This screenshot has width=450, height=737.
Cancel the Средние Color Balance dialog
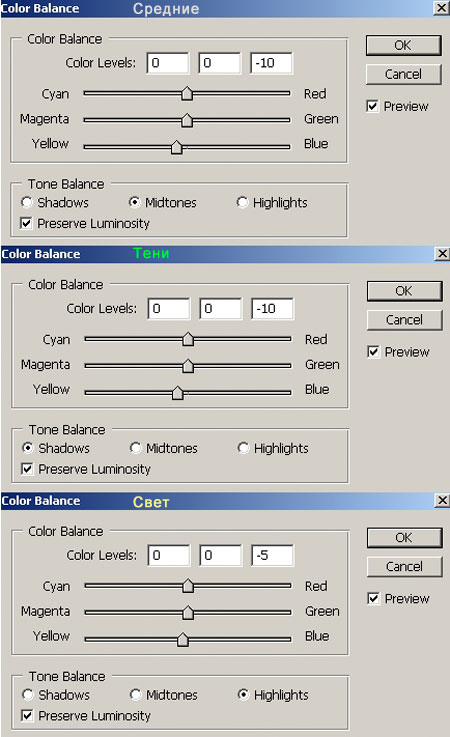[403, 74]
